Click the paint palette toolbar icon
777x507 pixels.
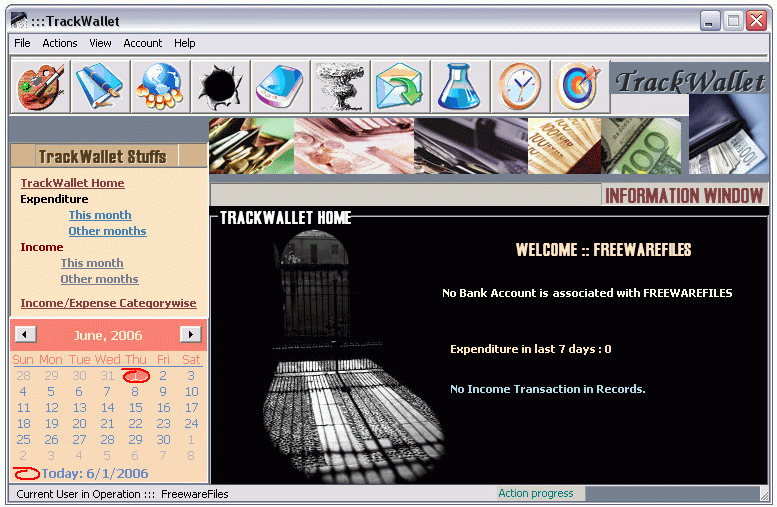(x=41, y=87)
